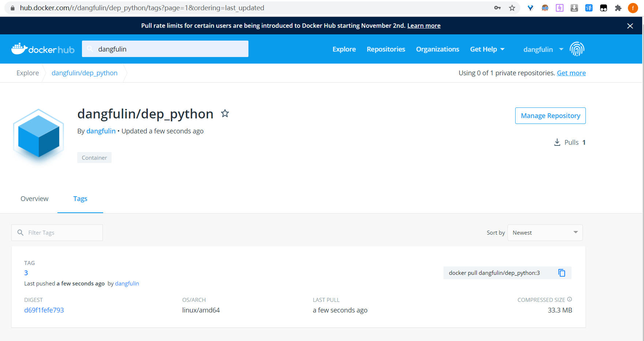Click the linux/amd64 value
The image size is (644, 341).
pos(201,310)
